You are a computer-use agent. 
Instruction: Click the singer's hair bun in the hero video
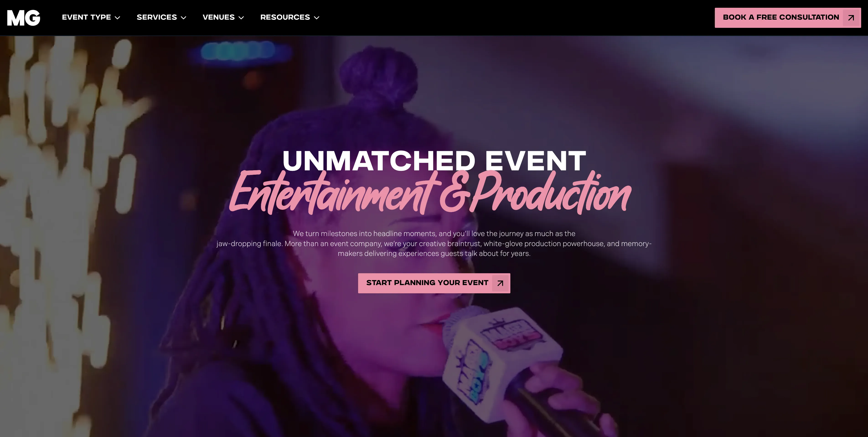click(x=377, y=73)
